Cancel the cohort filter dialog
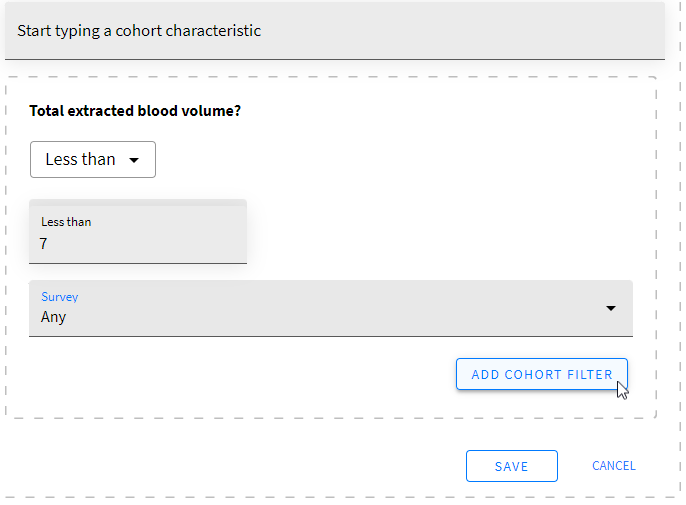 (613, 466)
